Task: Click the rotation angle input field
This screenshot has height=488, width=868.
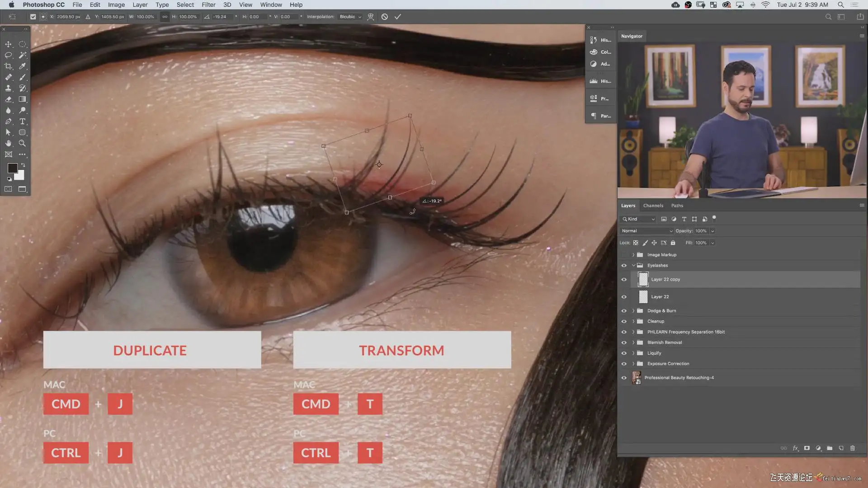Action: coord(222,17)
